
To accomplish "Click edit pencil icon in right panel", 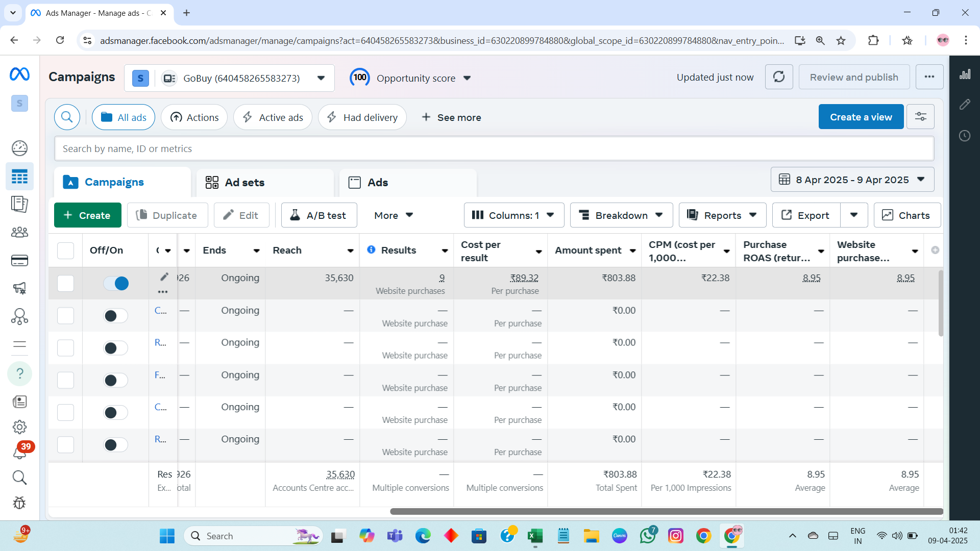I will (964, 105).
